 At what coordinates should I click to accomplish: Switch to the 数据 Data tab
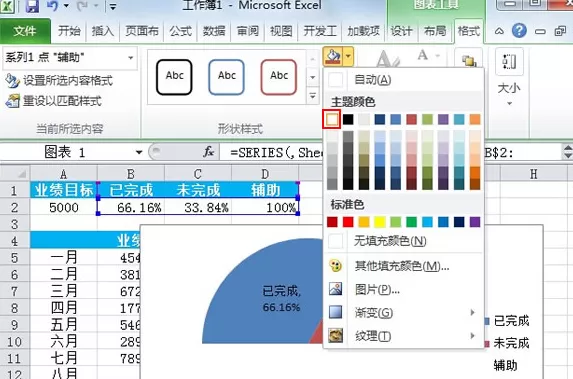[214, 31]
